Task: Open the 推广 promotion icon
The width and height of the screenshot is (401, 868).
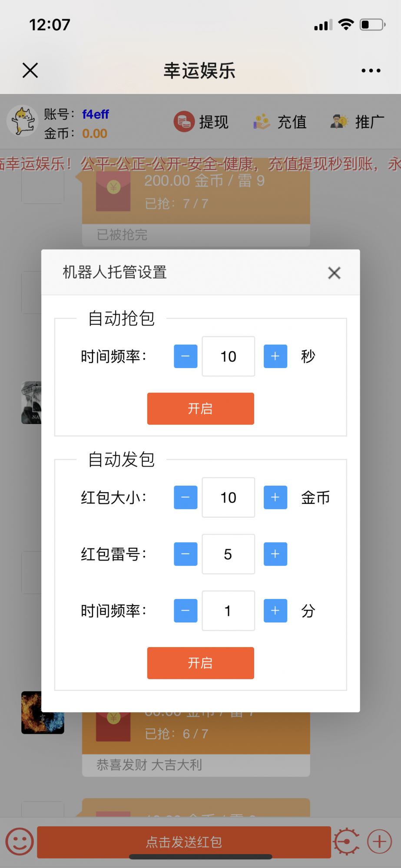Action: (339, 122)
